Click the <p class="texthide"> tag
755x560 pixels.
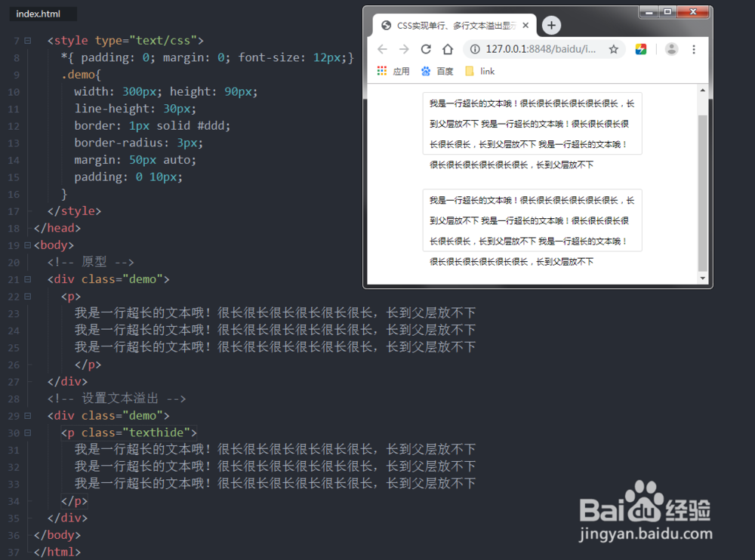(128, 433)
